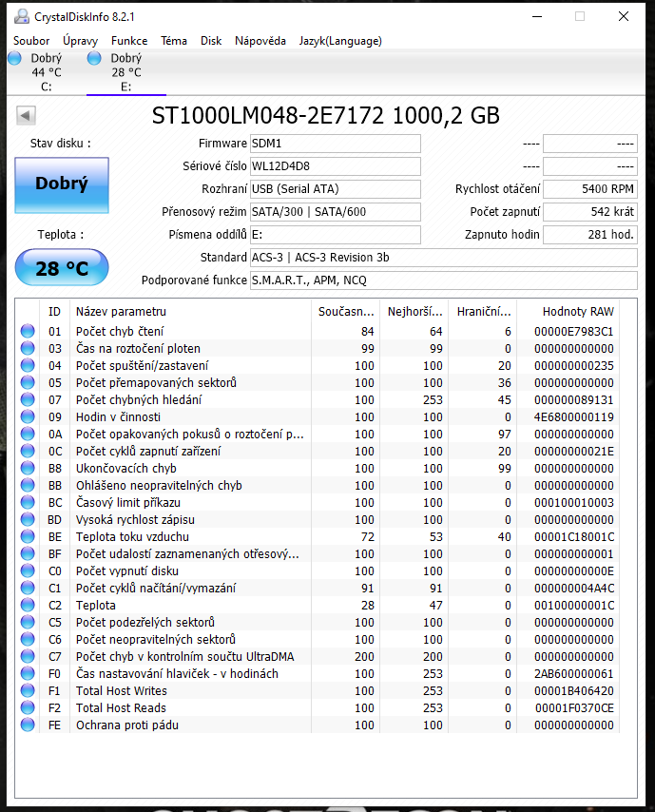This screenshot has height=812, width=655.
Task: Click the serial number field WL12D4D8
Action: pyautogui.click(x=335, y=166)
